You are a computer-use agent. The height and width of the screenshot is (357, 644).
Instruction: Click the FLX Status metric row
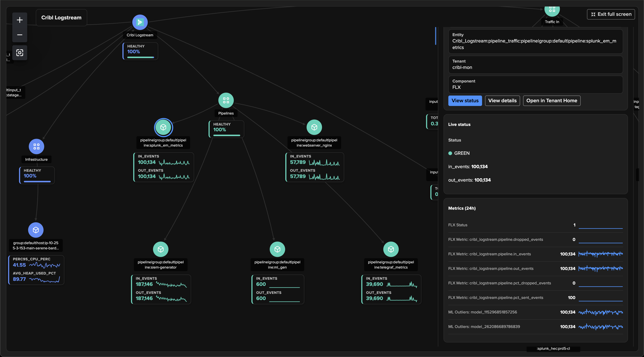point(536,225)
